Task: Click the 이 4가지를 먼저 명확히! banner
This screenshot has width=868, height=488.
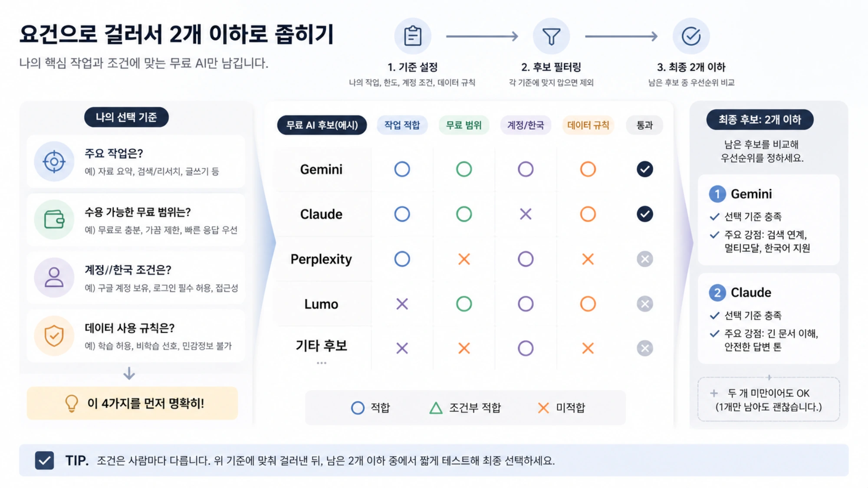Action: point(132,403)
